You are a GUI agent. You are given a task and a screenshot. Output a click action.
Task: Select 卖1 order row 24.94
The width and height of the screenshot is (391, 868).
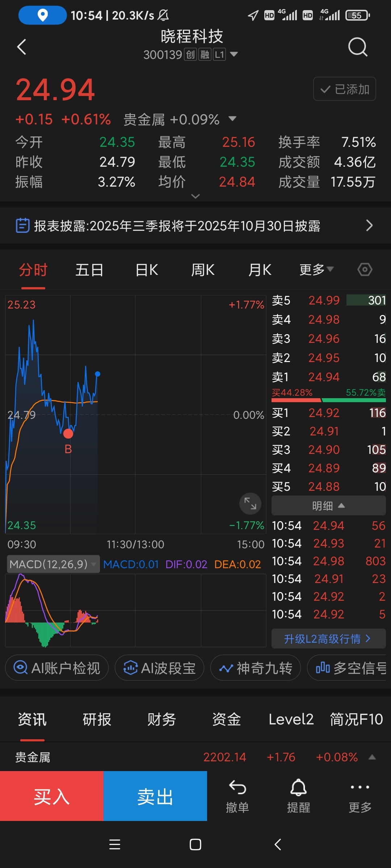coord(328,377)
